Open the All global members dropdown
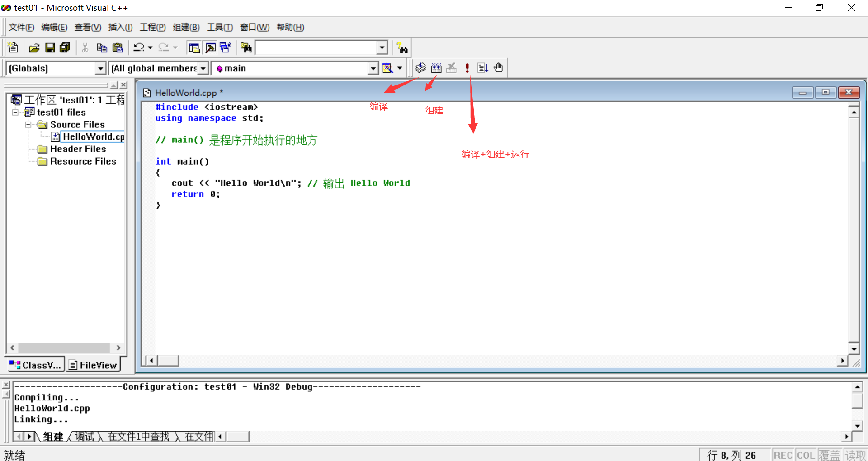Screen dimensions: 868x461 203,68
